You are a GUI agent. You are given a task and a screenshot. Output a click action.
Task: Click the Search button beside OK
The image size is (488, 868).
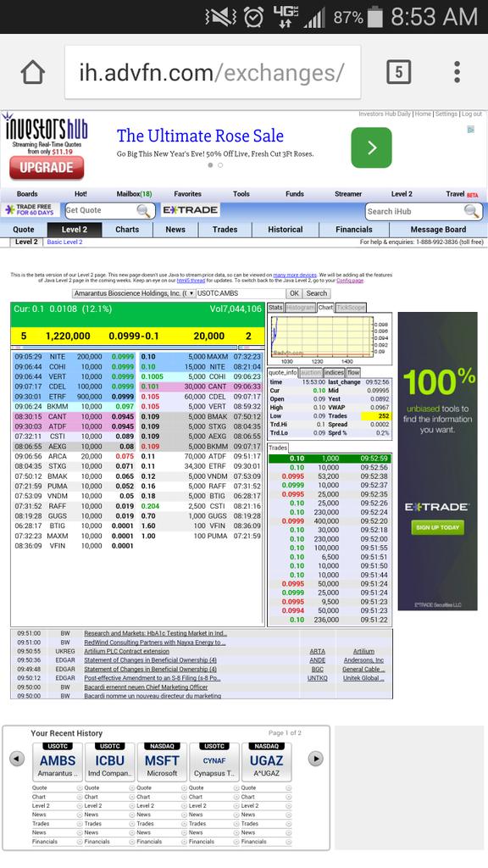coord(317,293)
